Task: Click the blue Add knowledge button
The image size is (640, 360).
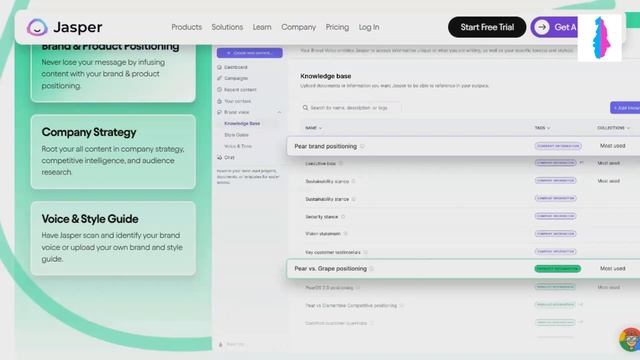Action: pyautogui.click(x=625, y=108)
